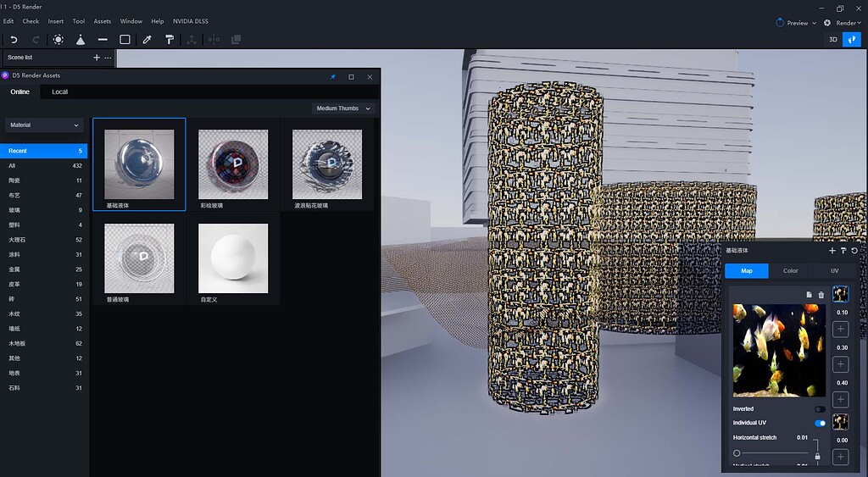Pick the eyedropper material picker tool
Image resolution: width=868 pixels, height=477 pixels.
tap(147, 39)
